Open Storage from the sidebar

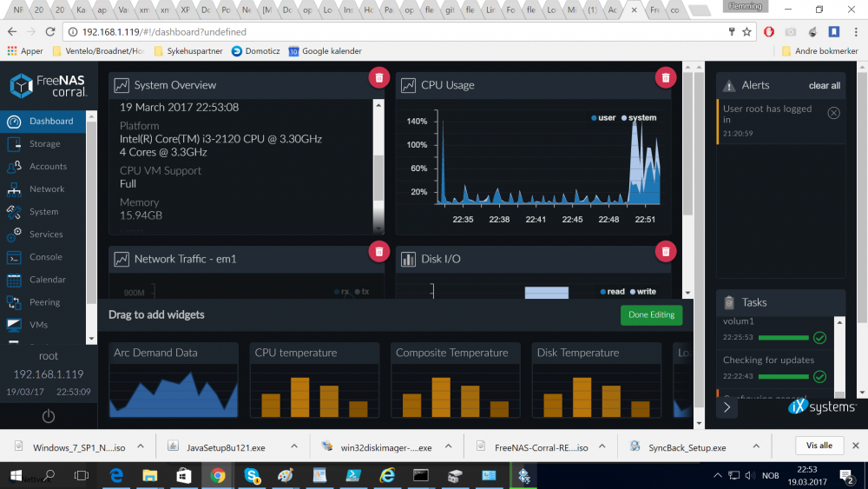[44, 144]
